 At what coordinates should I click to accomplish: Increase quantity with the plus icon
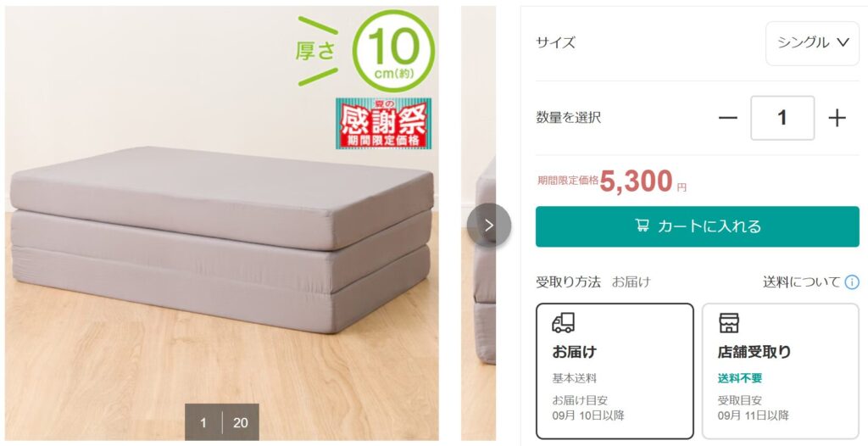837,118
